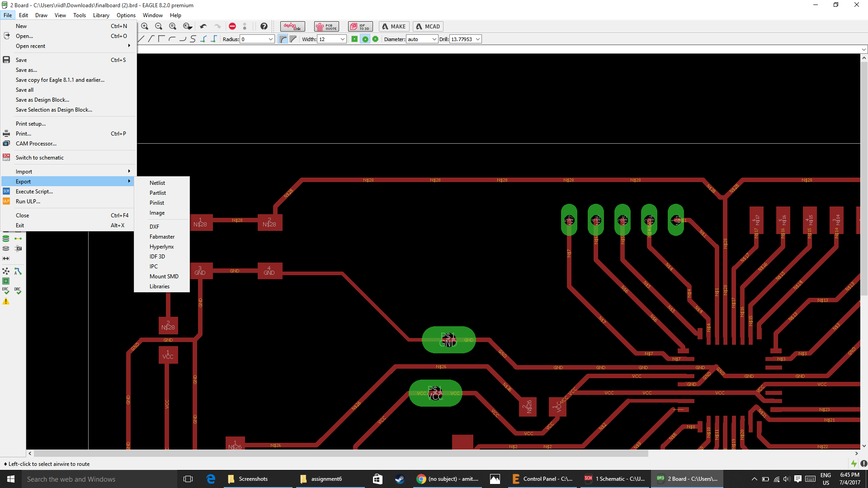The width and height of the screenshot is (868, 488).
Task: Click the IDF to 3D button
Action: tap(360, 26)
